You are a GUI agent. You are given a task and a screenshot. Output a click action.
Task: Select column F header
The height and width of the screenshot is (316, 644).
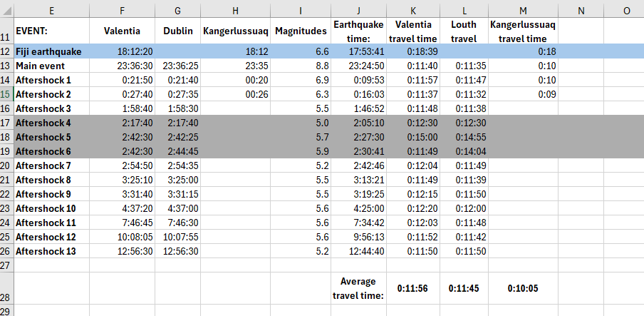coord(122,11)
